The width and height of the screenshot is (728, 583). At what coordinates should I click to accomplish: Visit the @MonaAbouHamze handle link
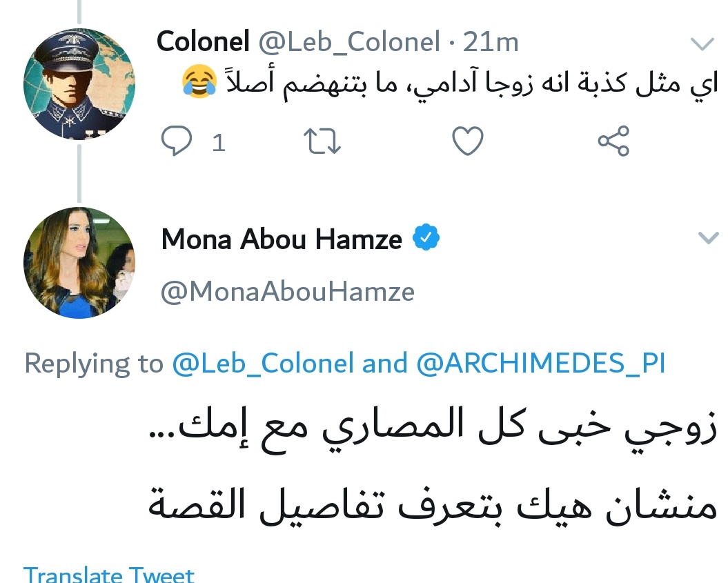(x=287, y=291)
